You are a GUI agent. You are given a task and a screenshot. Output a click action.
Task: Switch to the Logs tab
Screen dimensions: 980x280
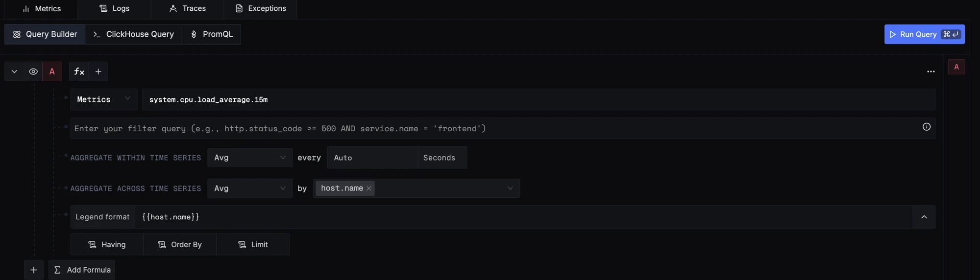click(114, 8)
